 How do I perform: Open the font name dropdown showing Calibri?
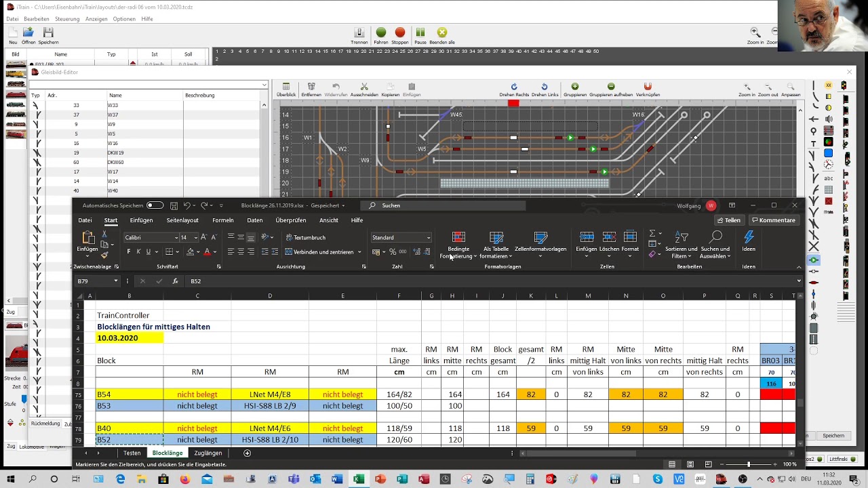pyautogui.click(x=176, y=237)
